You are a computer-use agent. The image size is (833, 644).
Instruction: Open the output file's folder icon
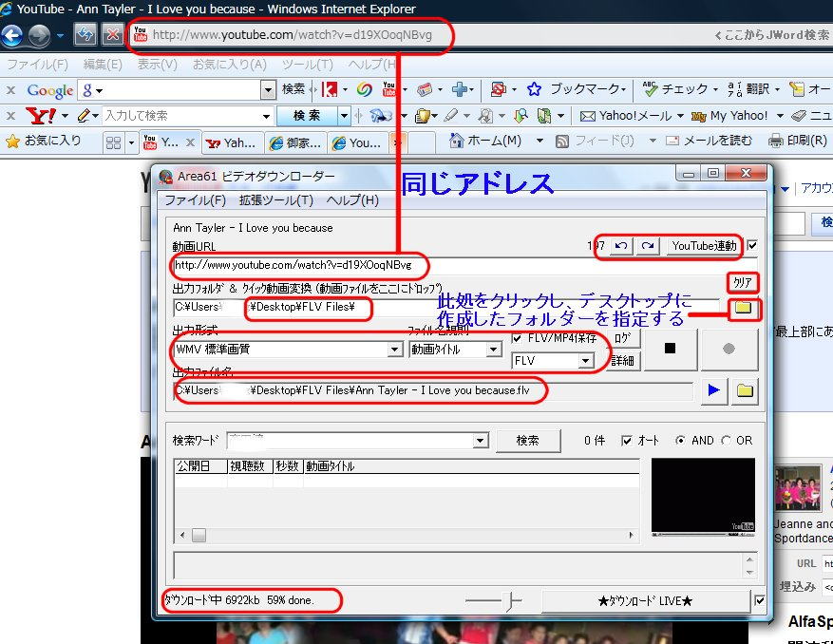745,390
